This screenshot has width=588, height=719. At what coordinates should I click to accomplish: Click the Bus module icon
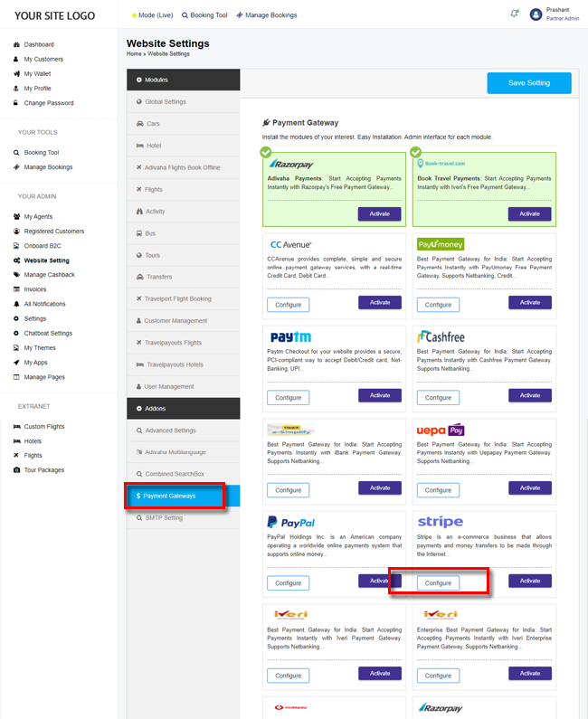(139, 233)
